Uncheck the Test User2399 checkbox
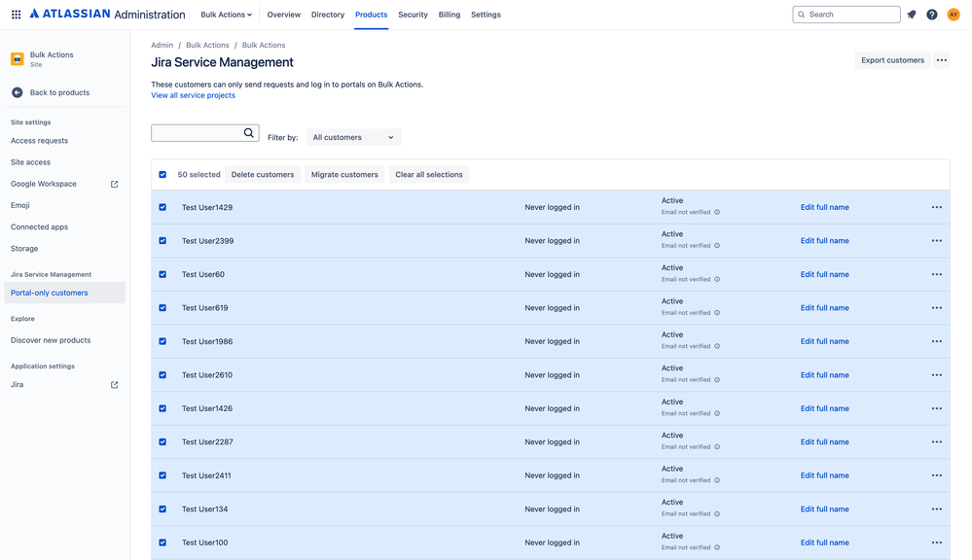This screenshot has width=972, height=560. [x=162, y=241]
